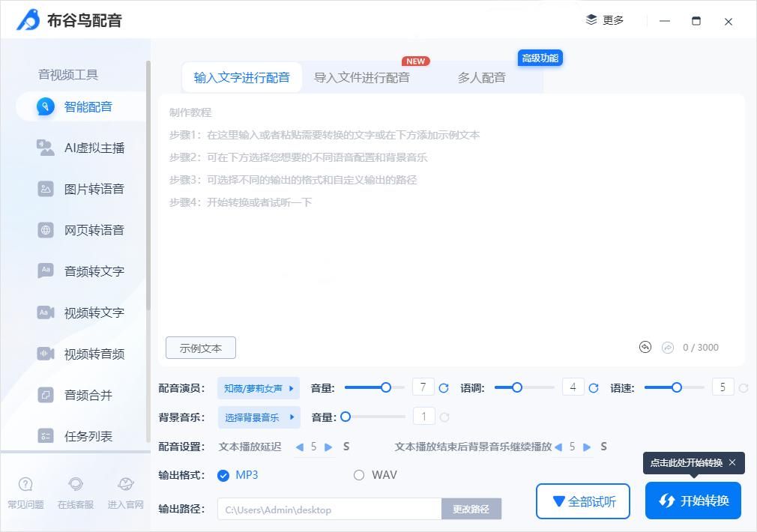Click the 布谷鸟配音 bird logo icon
This screenshot has width=757, height=532.
[28, 19]
